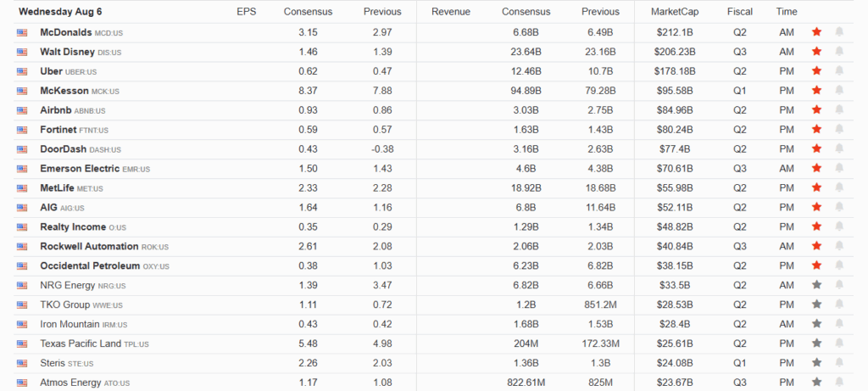Star TKO Group as a favorite
Screen dimensions: 868x391
point(817,304)
